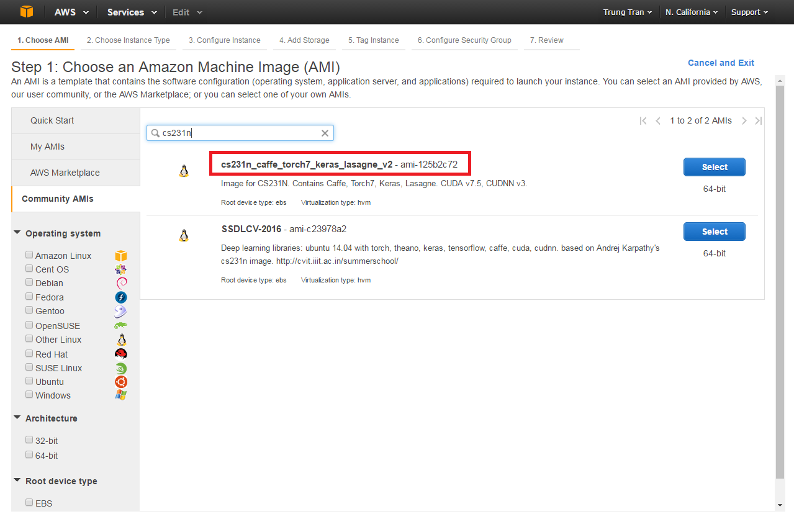This screenshot has height=532, width=794.
Task: Click the penguin icon beside SSDLCV-2016
Action: pyautogui.click(x=184, y=235)
